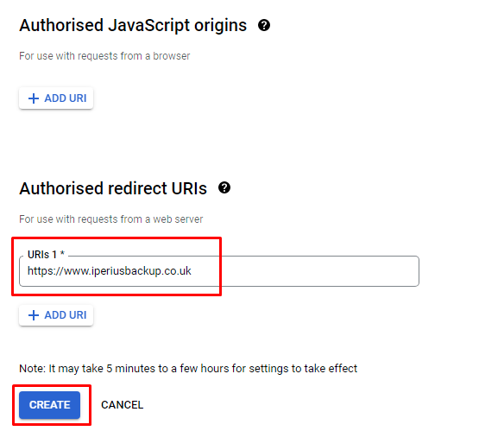Focus the URIs 1 input field

(219, 271)
